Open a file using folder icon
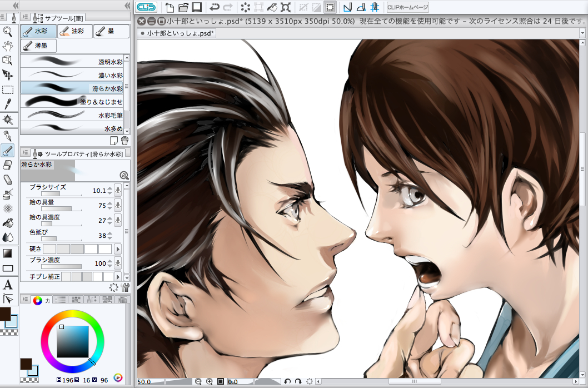Viewport: 588px width, 388px height. (x=183, y=7)
